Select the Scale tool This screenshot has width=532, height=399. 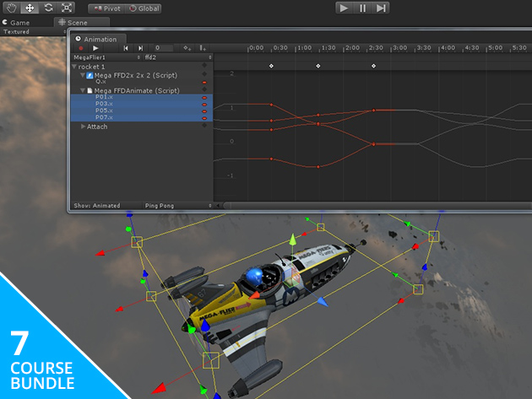click(68, 8)
